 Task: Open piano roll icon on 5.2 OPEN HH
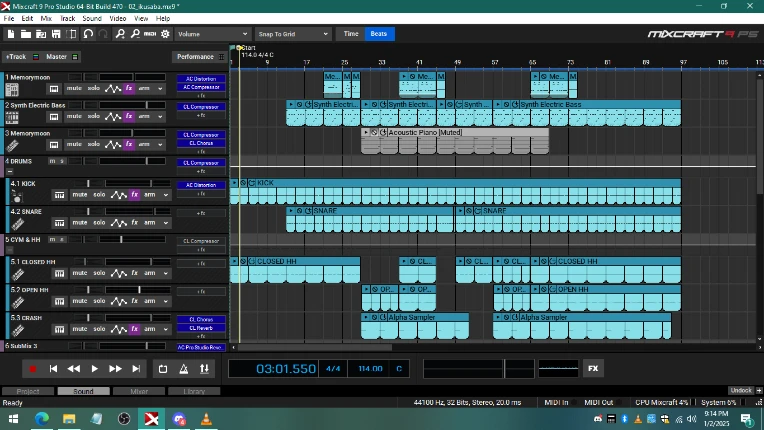click(x=59, y=301)
